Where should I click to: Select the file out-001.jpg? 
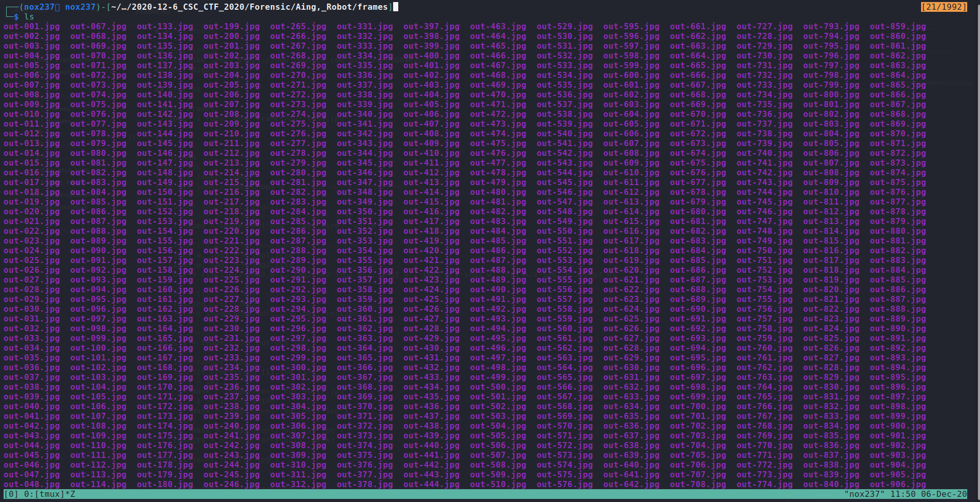(31, 27)
